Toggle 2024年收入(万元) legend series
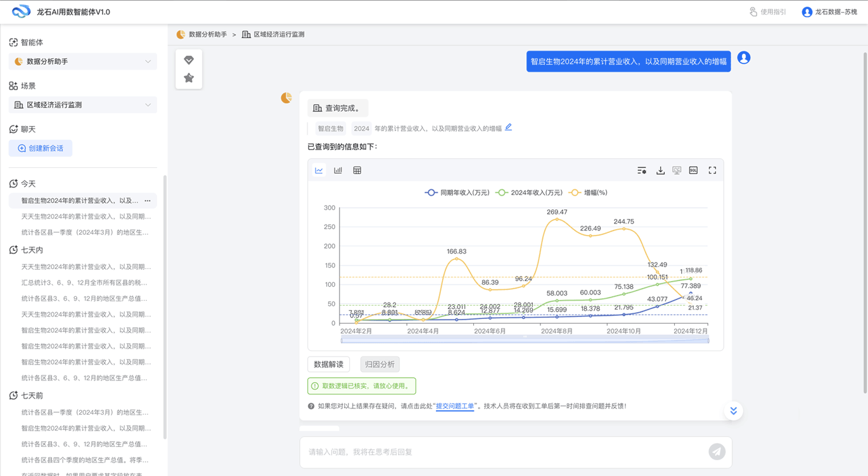Viewport: 868px width, 476px height. click(529, 192)
